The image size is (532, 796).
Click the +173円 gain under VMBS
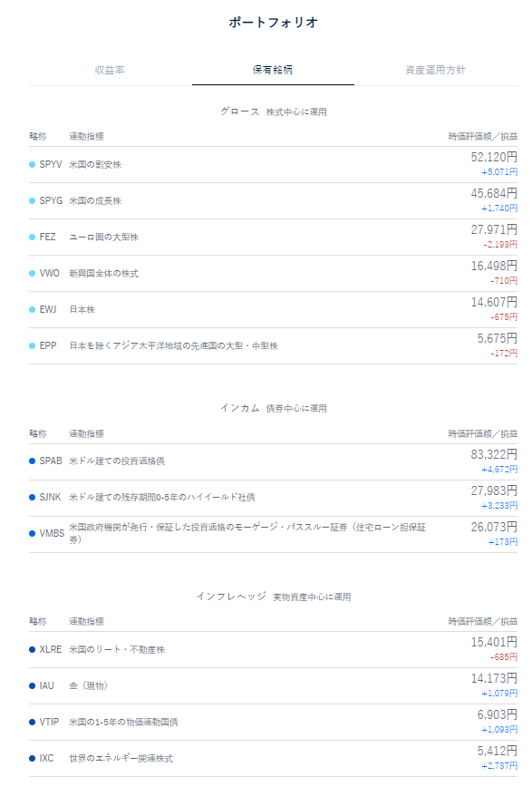(x=503, y=541)
